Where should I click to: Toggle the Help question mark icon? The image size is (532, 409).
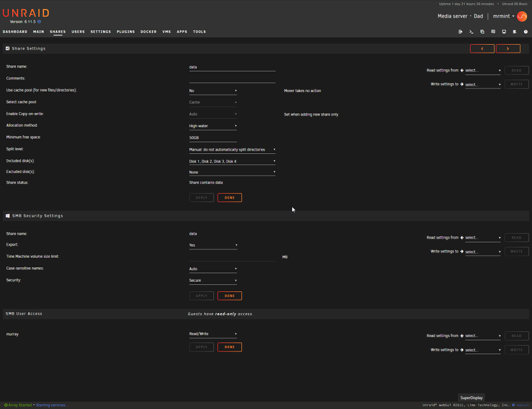pos(526,31)
